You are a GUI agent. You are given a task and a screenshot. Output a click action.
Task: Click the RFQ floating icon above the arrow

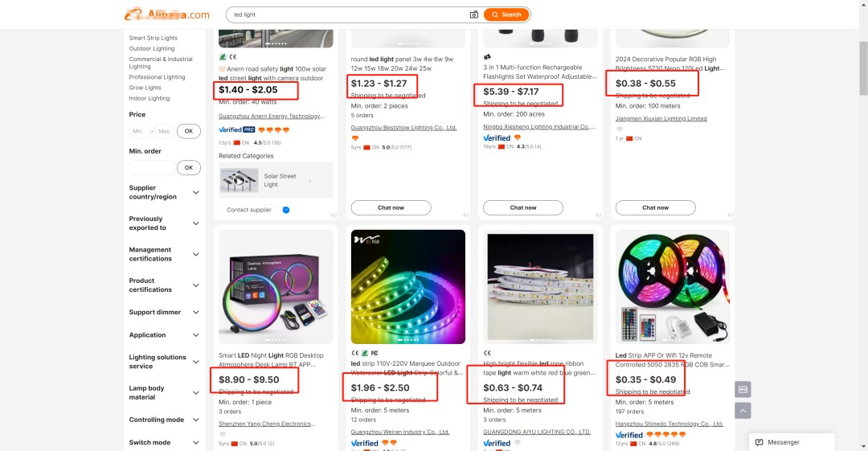pyautogui.click(x=743, y=389)
